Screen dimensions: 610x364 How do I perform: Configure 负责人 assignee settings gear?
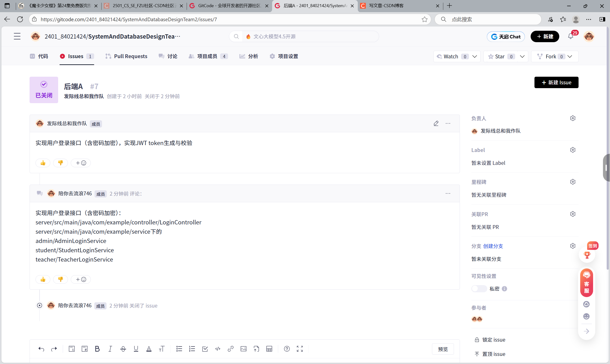click(573, 118)
